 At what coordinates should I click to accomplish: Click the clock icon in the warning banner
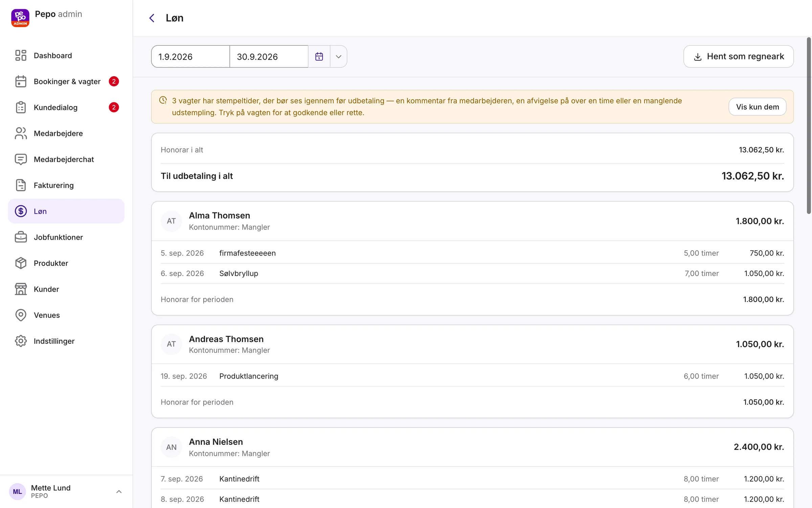[163, 100]
